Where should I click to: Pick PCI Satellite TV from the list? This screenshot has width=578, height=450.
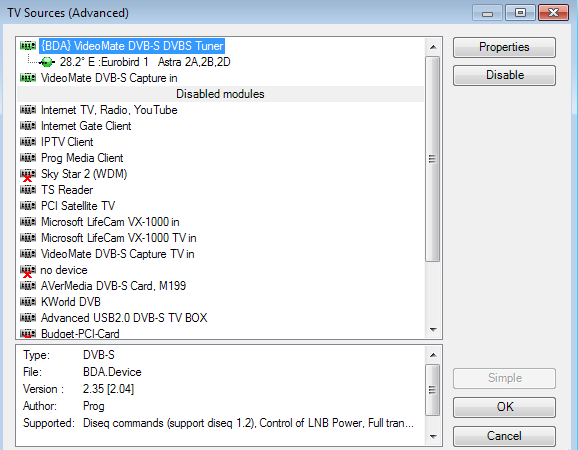pos(78,206)
